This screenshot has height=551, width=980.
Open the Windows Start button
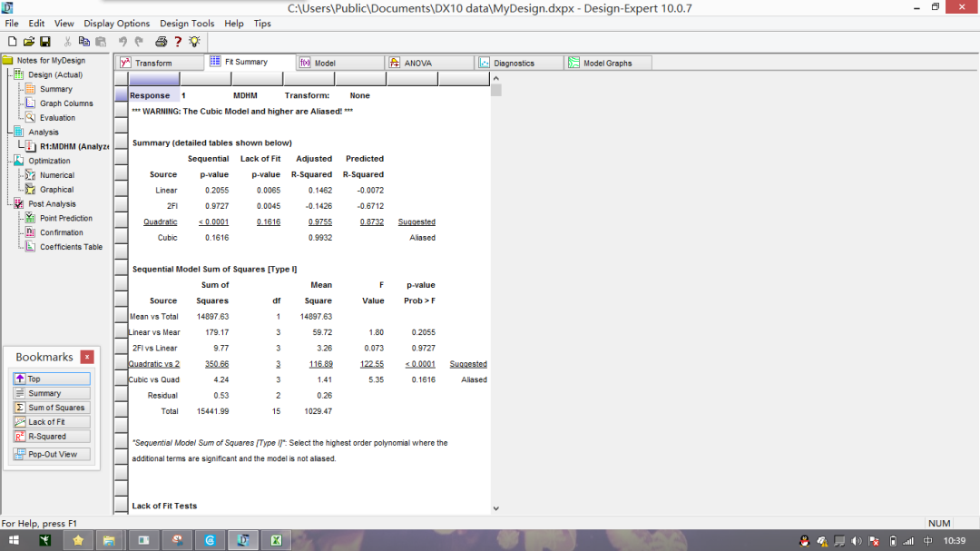click(13, 540)
